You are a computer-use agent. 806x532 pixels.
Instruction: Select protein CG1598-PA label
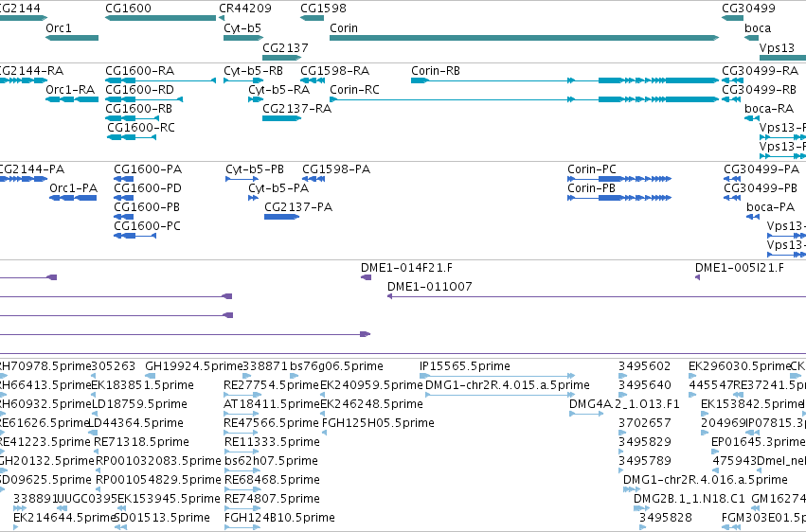click(336, 169)
